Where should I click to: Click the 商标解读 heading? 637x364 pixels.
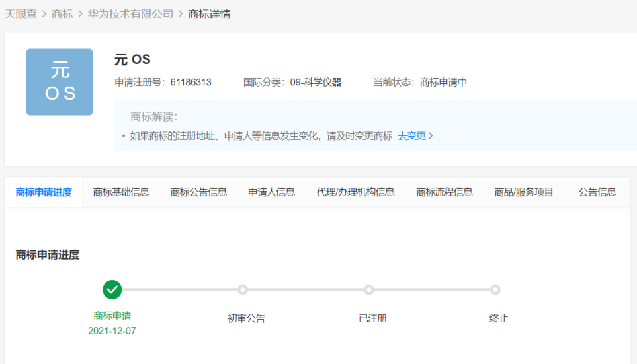click(153, 117)
